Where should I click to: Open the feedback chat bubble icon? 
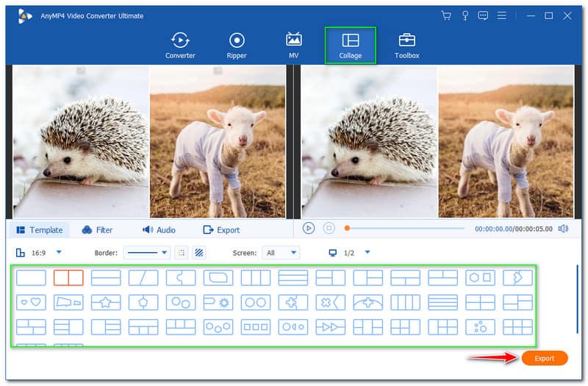(484, 15)
